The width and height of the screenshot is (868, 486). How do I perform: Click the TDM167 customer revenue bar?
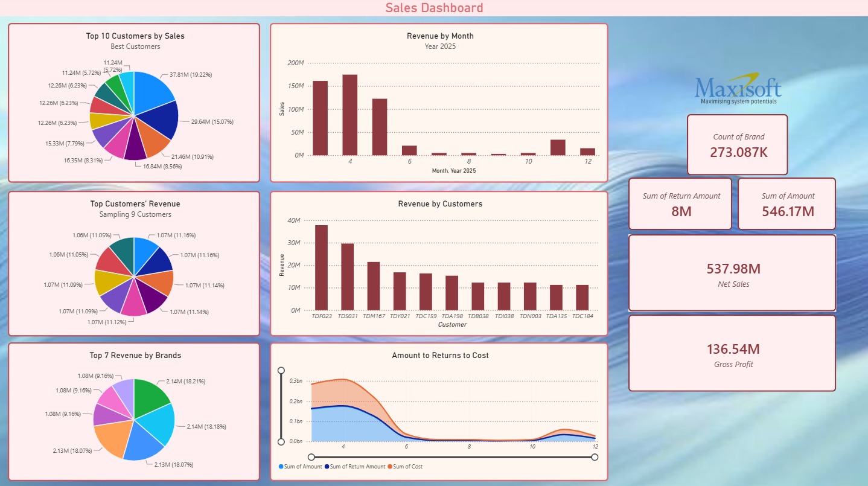(374, 286)
